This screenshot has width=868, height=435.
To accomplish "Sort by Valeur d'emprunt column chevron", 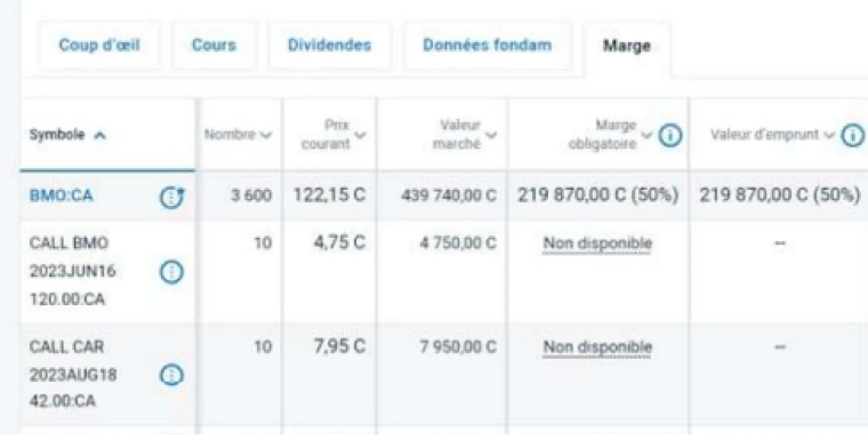I will [829, 135].
